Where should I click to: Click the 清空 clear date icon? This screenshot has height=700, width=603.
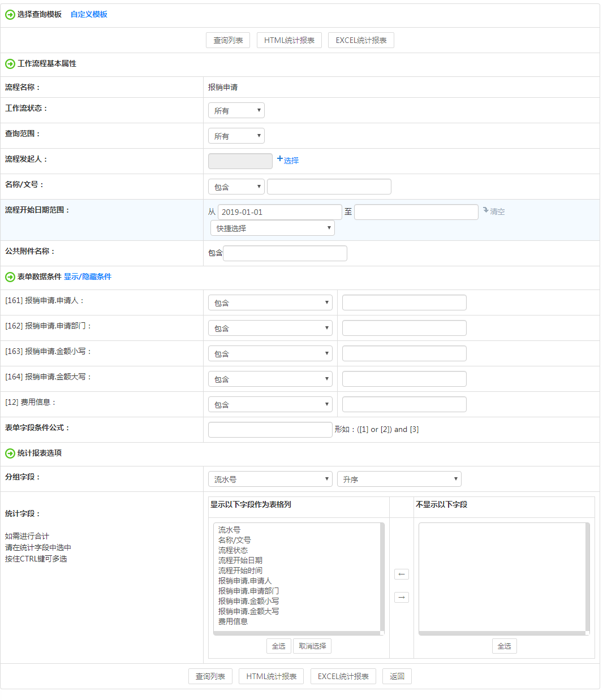493,211
